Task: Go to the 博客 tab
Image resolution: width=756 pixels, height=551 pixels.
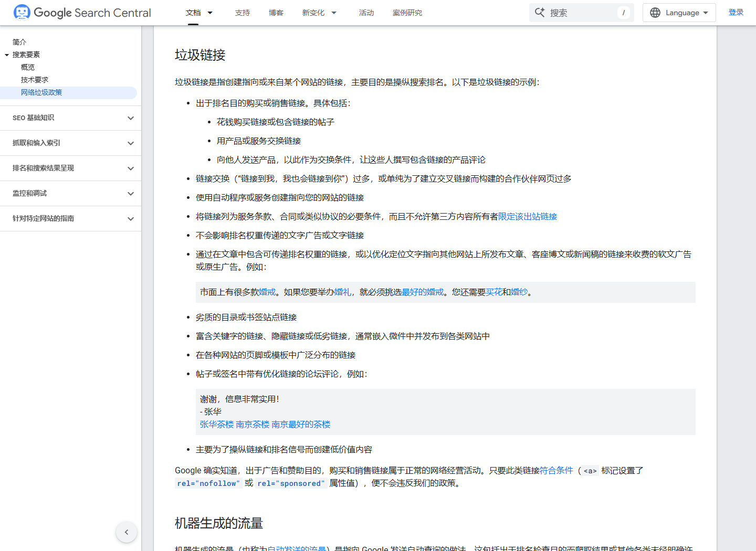Action: (x=276, y=13)
